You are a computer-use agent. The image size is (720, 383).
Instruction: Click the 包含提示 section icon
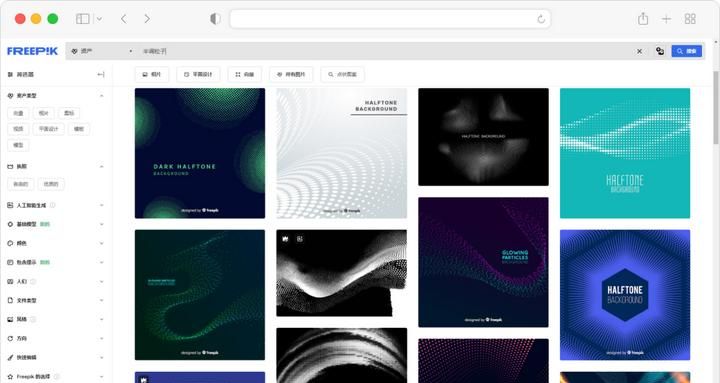(10, 262)
